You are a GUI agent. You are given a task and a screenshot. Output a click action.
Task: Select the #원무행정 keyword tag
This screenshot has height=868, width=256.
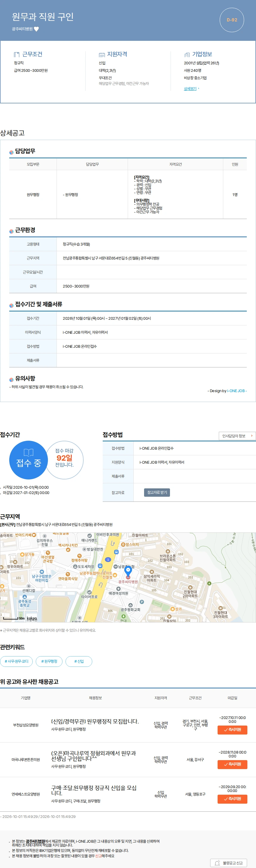(49, 661)
